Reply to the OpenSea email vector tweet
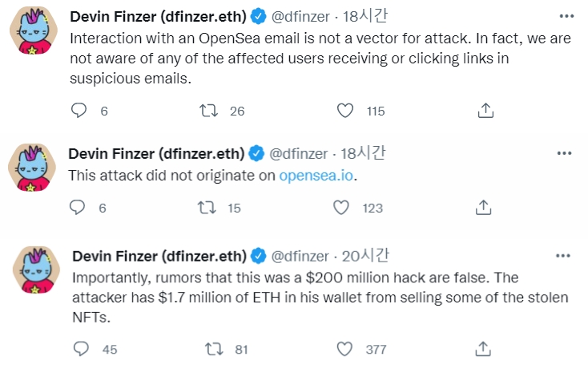The width and height of the screenshot is (588, 377). (79, 111)
